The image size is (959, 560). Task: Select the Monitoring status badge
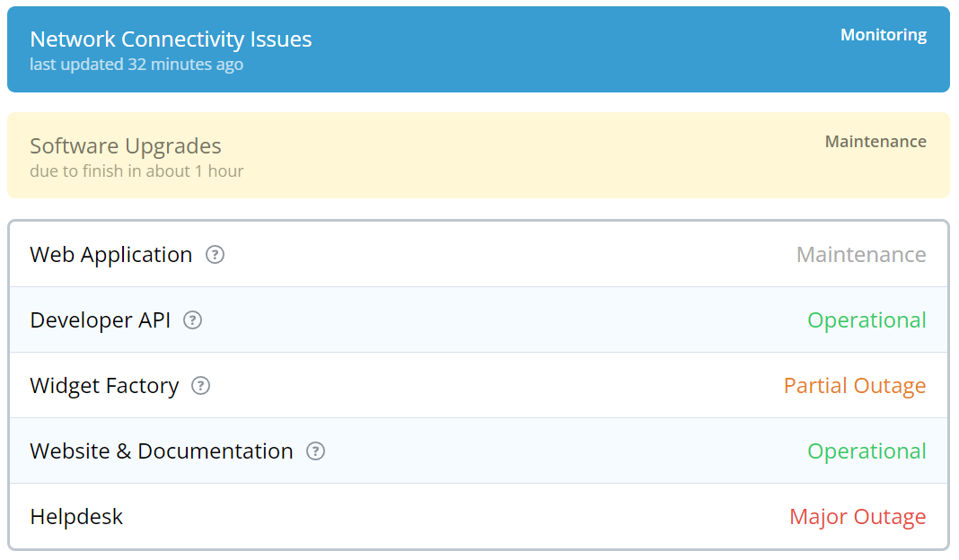click(x=884, y=35)
